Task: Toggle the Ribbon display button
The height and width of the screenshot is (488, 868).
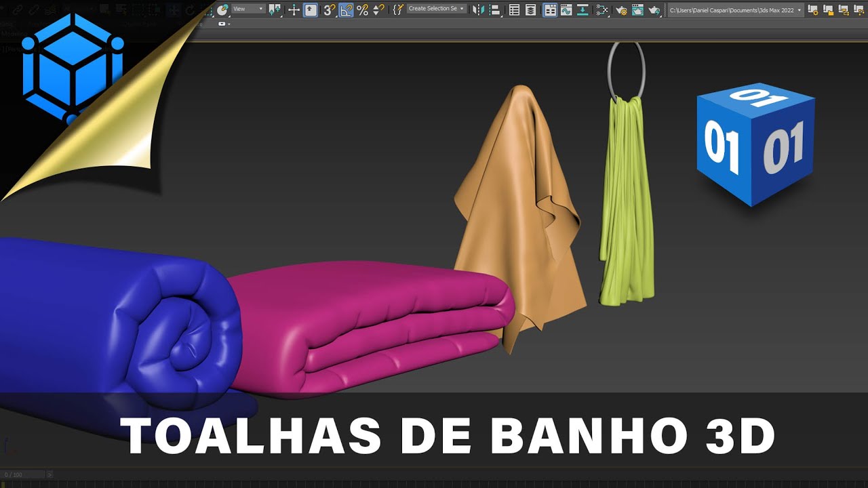Action: click(549, 9)
